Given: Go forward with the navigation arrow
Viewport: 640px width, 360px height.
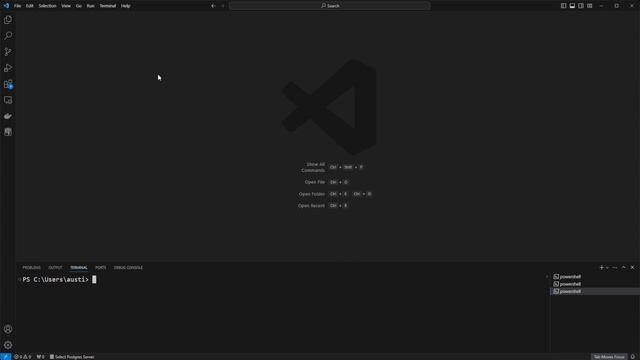Looking at the screenshot, I should click(x=223, y=6).
